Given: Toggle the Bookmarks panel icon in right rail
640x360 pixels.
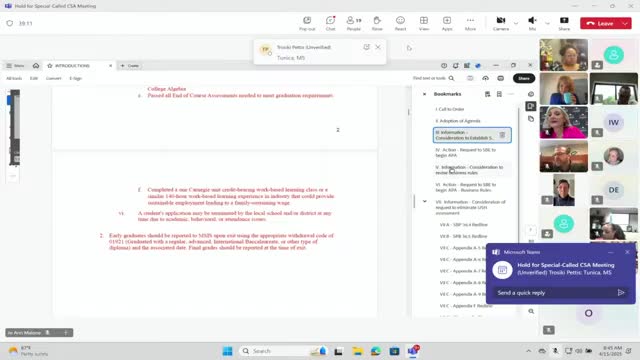Looking at the screenshot, I should (531, 107).
